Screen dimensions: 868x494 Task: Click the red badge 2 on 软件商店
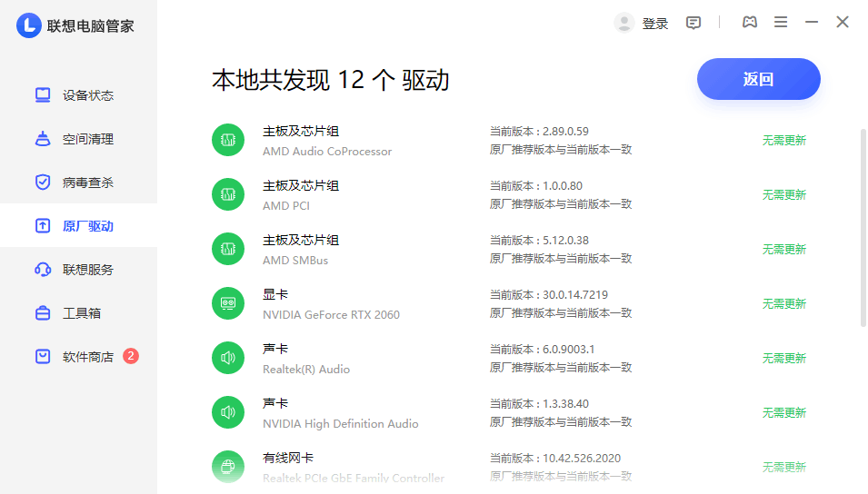pyautogui.click(x=131, y=356)
